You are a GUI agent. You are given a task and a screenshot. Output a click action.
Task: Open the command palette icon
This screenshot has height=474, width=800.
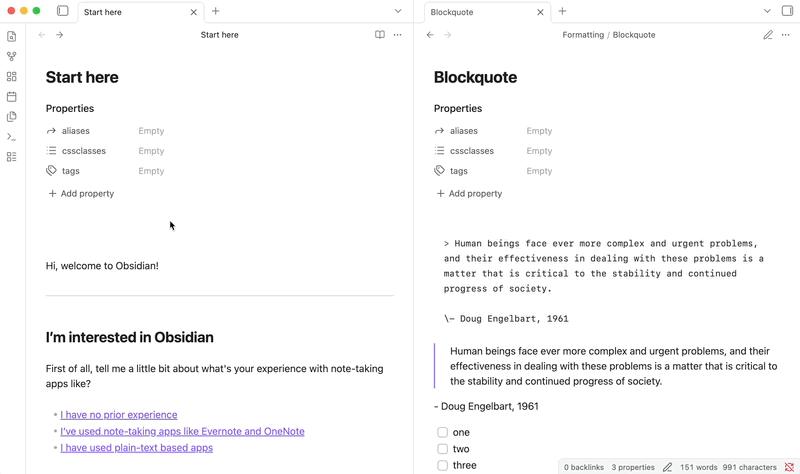point(11,137)
